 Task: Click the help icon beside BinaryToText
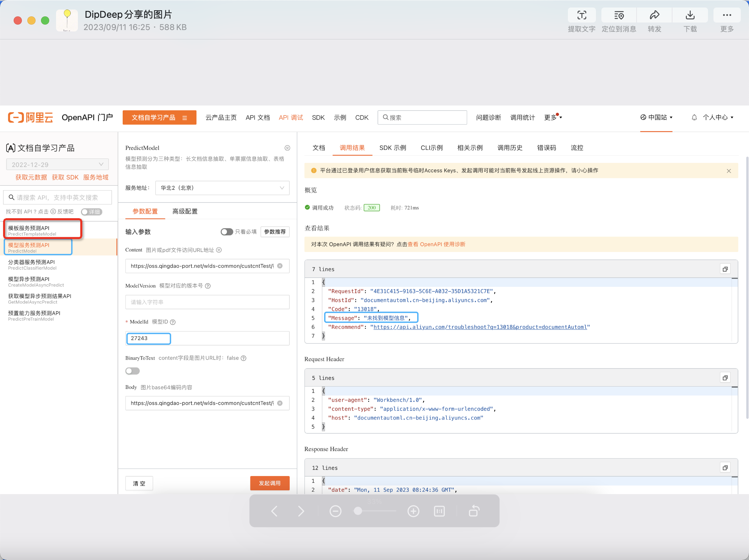click(244, 358)
